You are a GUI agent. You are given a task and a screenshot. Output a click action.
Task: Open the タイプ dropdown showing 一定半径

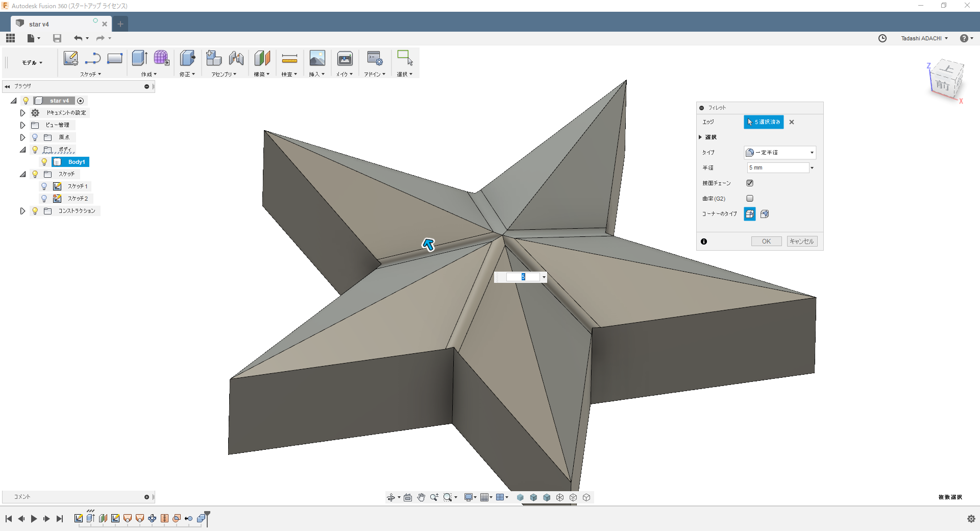[x=779, y=153]
